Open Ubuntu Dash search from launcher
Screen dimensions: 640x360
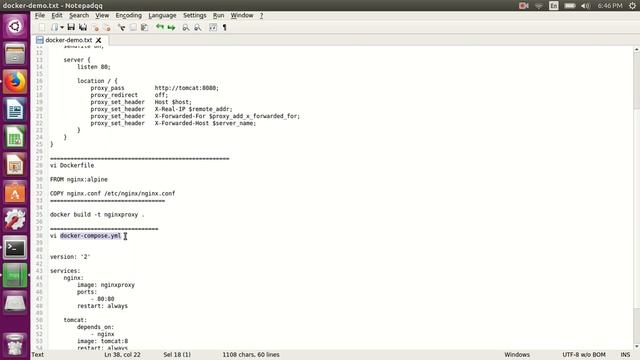click(x=15, y=27)
